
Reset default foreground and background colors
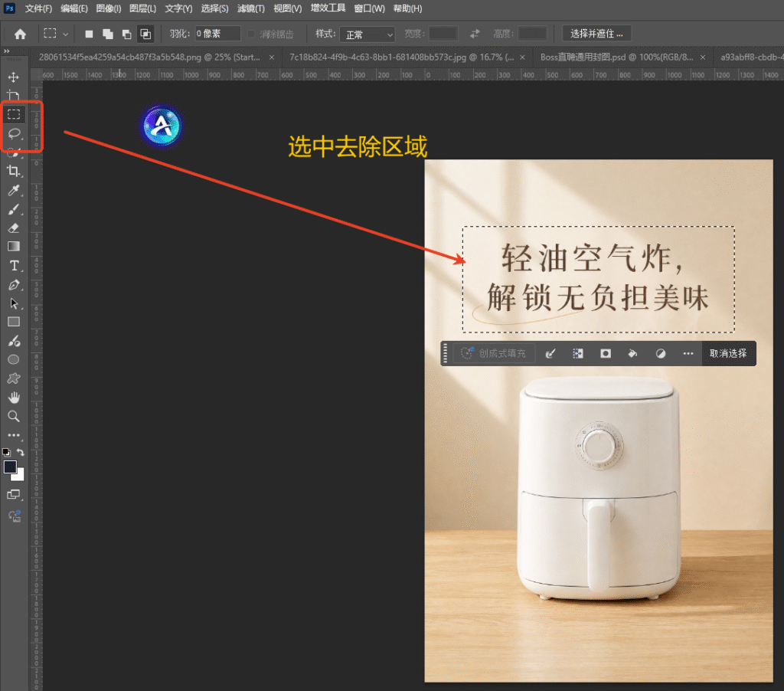coord(6,452)
